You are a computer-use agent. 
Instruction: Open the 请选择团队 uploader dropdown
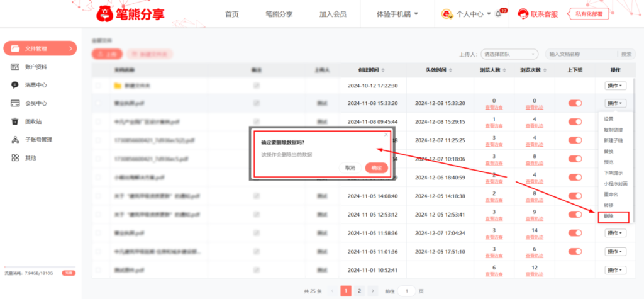(x=509, y=54)
